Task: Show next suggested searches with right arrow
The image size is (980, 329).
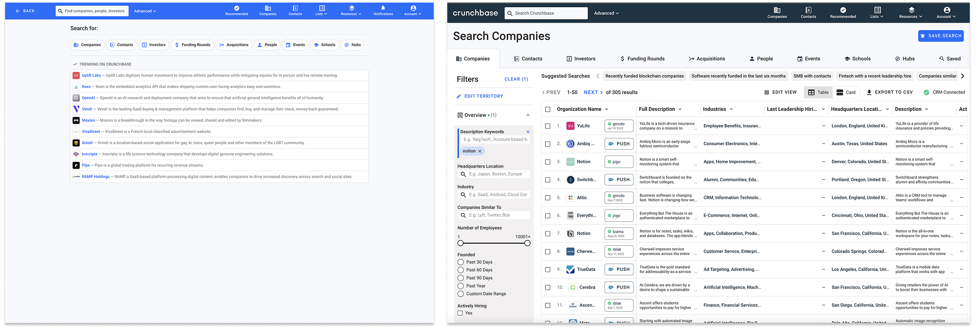Action: click(x=963, y=76)
